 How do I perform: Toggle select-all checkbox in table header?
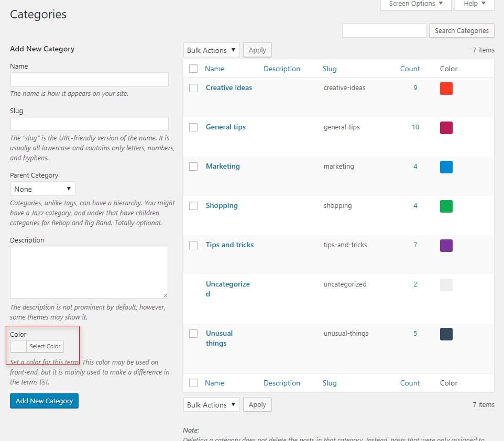coord(193,69)
